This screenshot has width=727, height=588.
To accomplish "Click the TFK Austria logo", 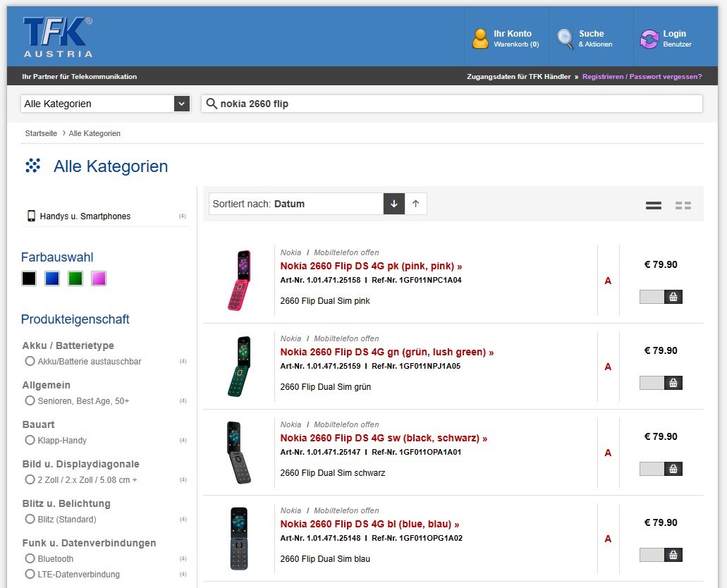I will coord(58,37).
